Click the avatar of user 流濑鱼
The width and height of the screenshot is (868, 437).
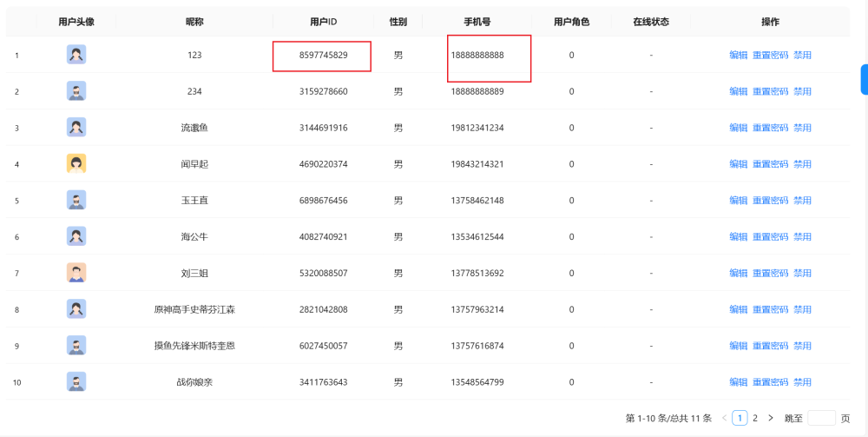(76, 128)
